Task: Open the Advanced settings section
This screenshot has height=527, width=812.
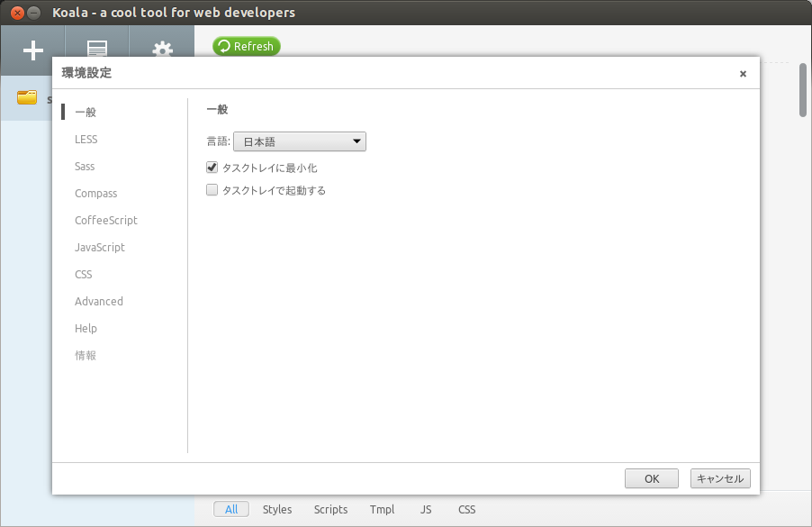Action: 99,301
